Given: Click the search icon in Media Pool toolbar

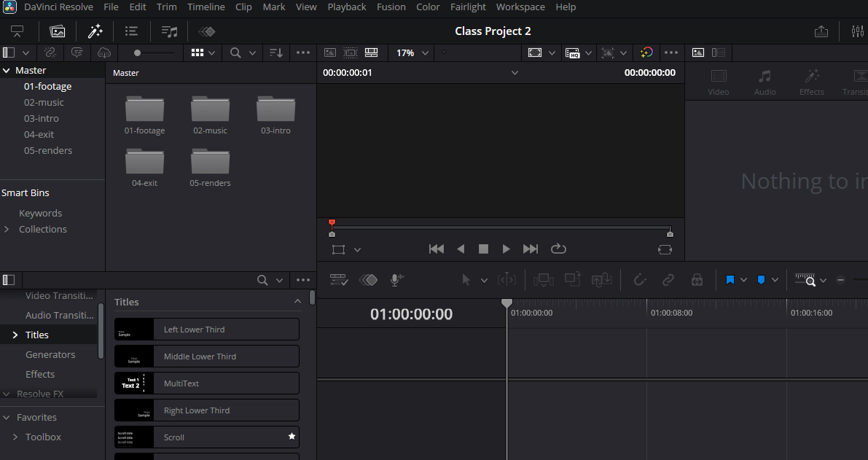Looking at the screenshot, I should [236, 52].
